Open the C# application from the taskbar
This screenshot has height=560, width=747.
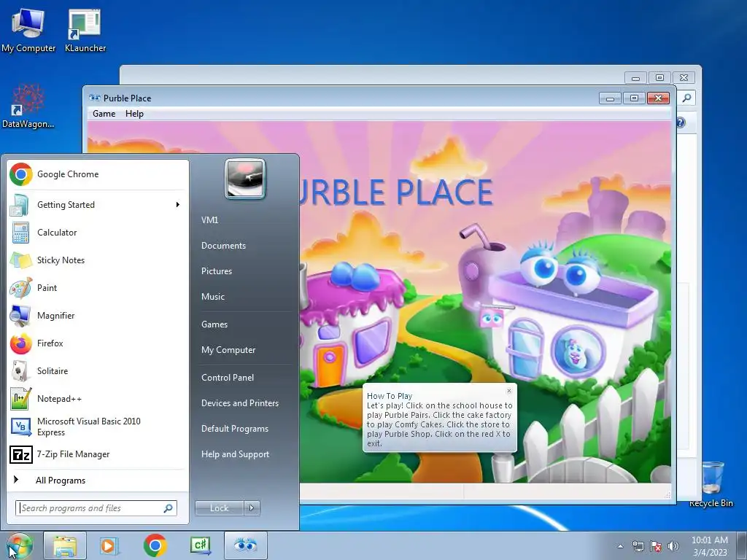pos(200,545)
